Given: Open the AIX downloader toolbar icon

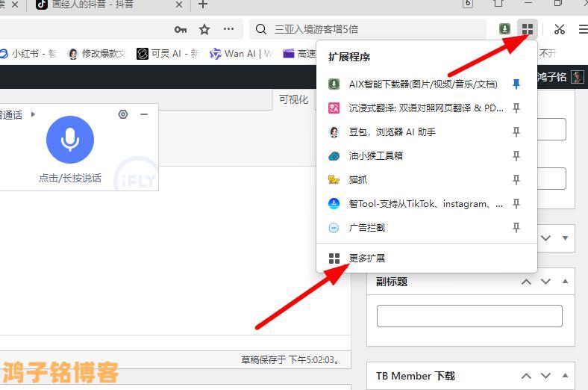Looking at the screenshot, I should (x=505, y=29).
